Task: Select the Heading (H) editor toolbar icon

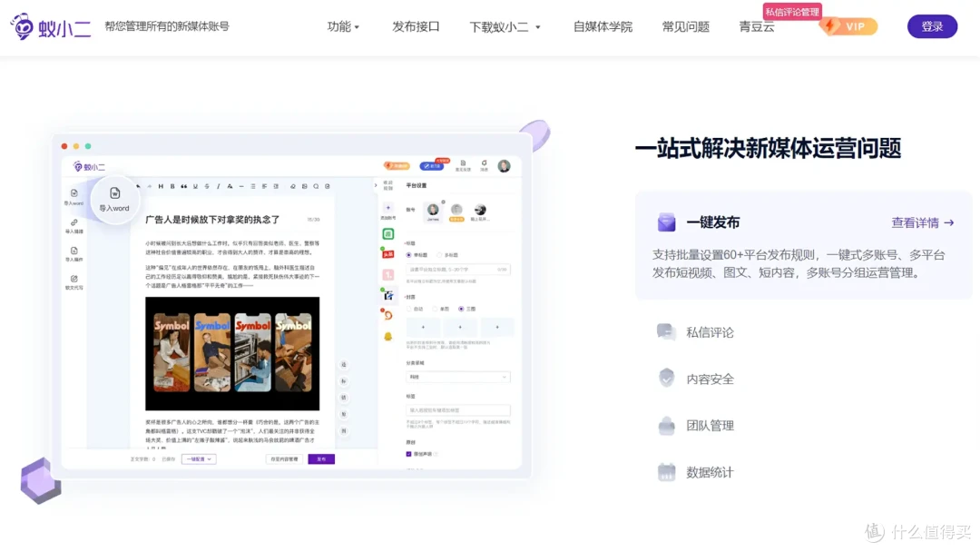Action: point(161,186)
